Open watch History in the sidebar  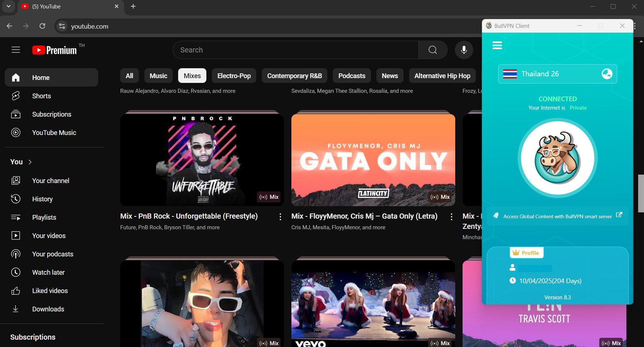[x=51, y=199]
